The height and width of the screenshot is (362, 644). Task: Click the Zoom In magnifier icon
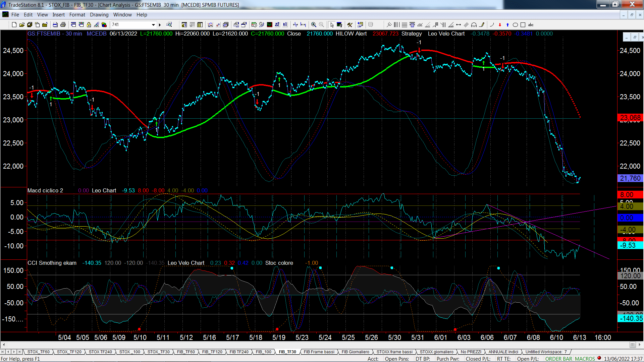(314, 24)
